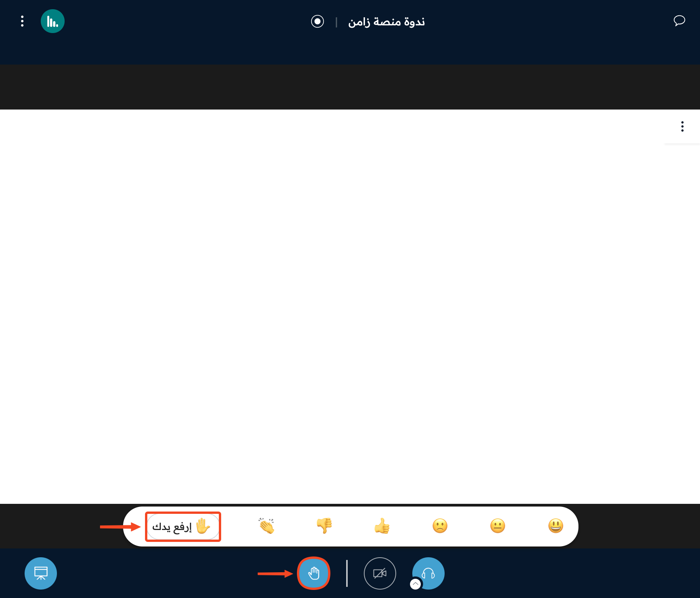Send the sad face reaction
Image resolution: width=700 pixels, height=598 pixels.
tap(440, 526)
